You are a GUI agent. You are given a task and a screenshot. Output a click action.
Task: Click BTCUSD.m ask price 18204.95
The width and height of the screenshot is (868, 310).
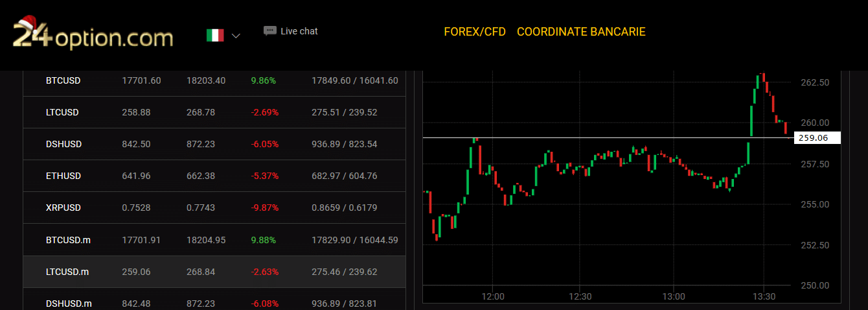[206, 240]
